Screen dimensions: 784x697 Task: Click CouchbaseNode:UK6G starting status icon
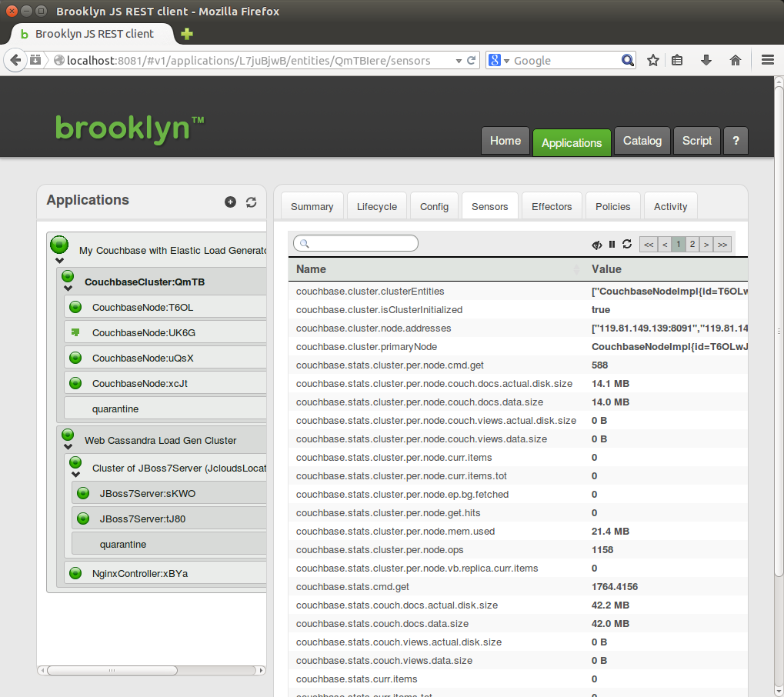point(75,332)
